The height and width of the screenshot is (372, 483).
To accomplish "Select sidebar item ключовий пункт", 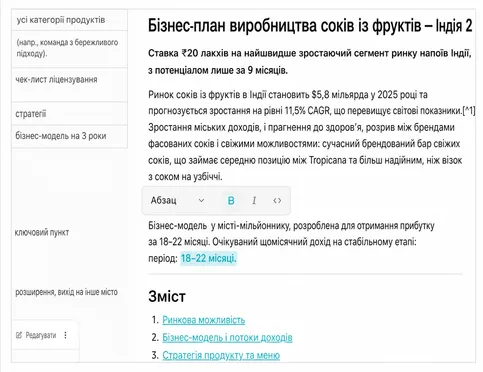I will (42, 232).
